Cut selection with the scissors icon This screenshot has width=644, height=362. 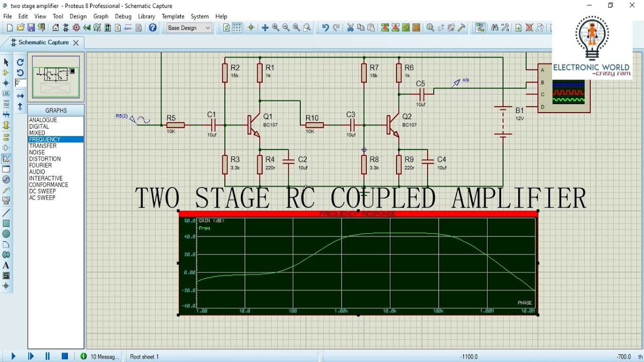pos(350,28)
